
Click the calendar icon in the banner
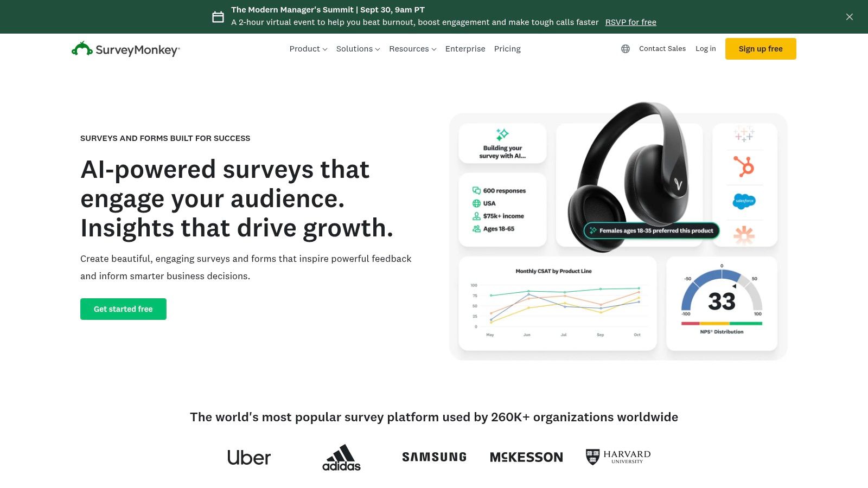click(x=218, y=17)
